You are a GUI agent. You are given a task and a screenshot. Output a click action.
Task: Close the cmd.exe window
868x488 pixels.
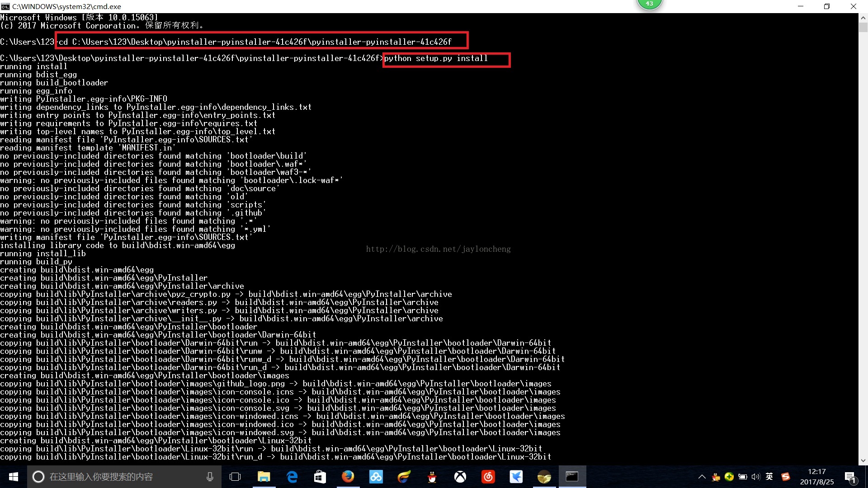tap(854, 6)
